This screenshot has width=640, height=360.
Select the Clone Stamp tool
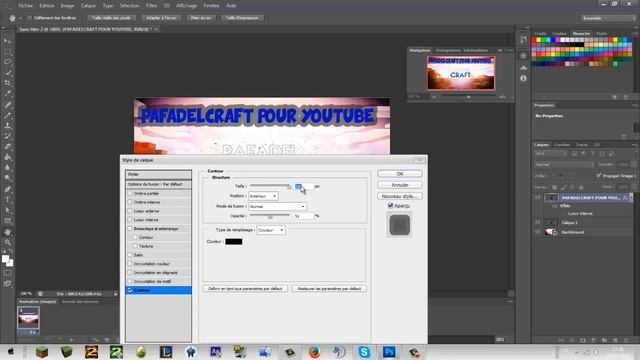(7, 126)
